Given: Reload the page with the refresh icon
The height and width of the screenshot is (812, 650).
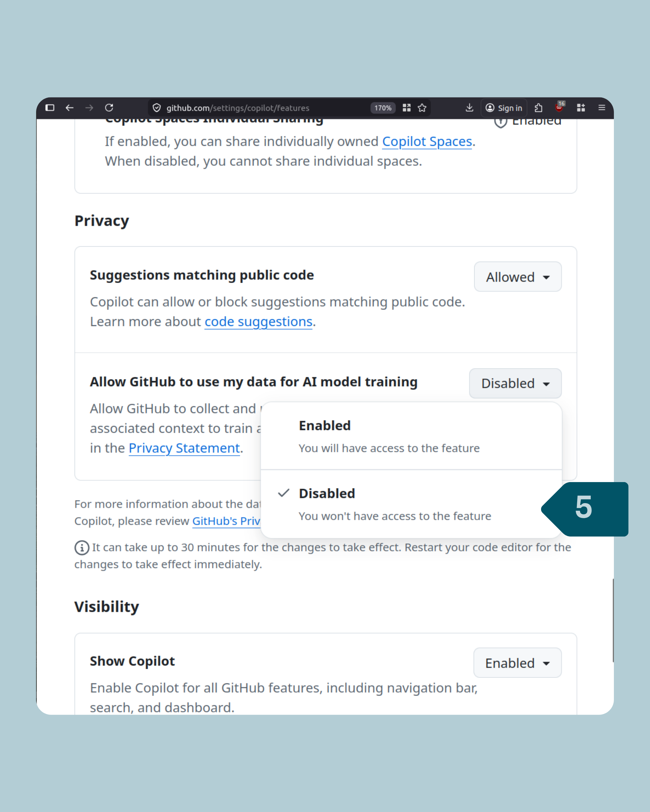Looking at the screenshot, I should (109, 108).
